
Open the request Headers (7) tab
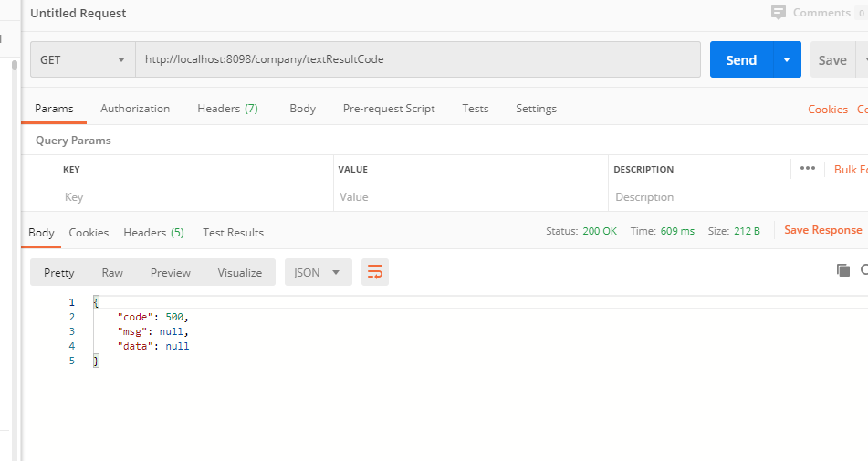pos(227,109)
